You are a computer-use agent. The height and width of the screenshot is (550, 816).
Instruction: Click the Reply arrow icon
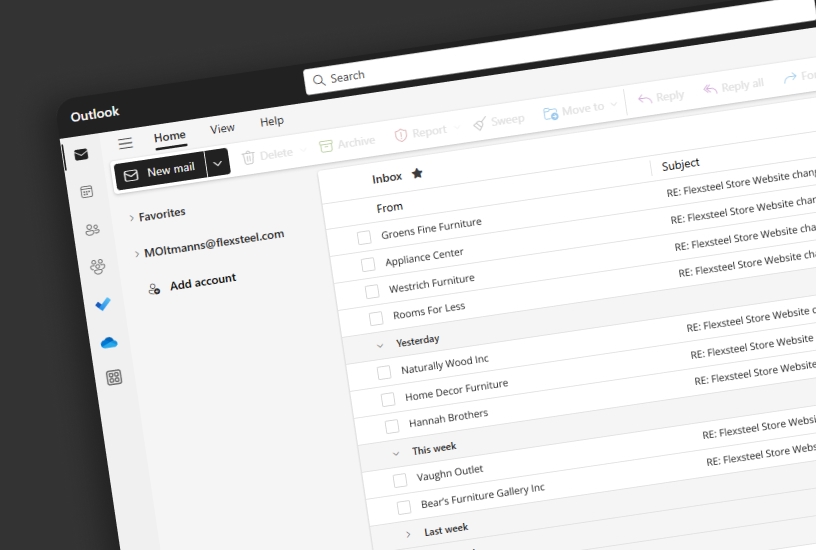click(x=645, y=99)
